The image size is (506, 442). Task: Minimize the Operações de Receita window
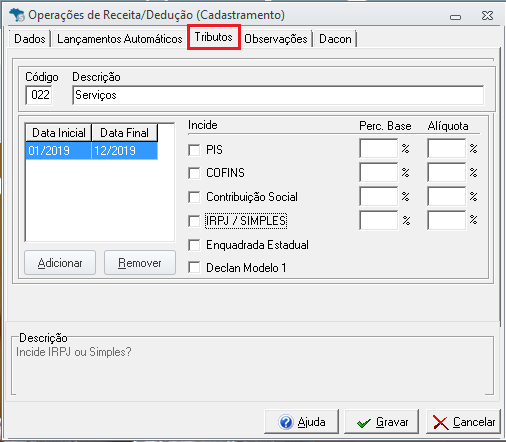pyautogui.click(x=455, y=17)
